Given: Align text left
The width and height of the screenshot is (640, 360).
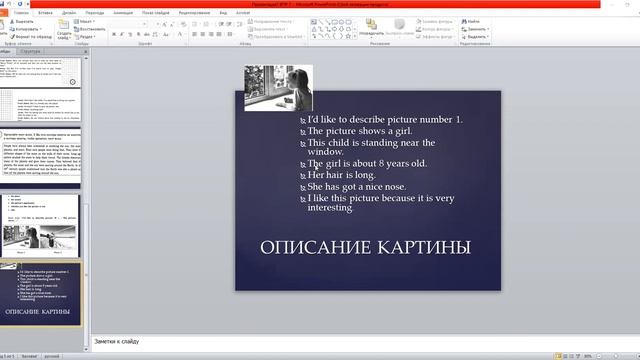Looking at the screenshot, I should [x=195, y=35].
